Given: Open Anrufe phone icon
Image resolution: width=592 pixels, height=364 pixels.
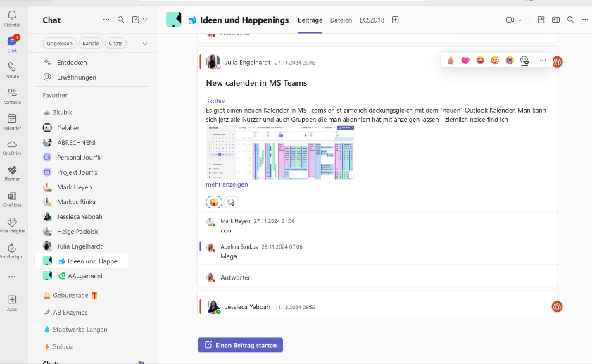Looking at the screenshot, I should [12, 70].
